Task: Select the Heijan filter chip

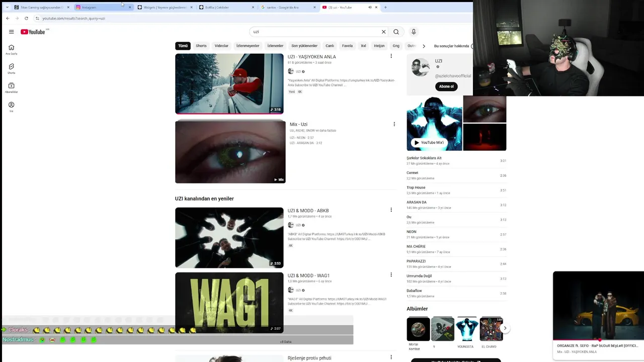Action: pyautogui.click(x=379, y=46)
